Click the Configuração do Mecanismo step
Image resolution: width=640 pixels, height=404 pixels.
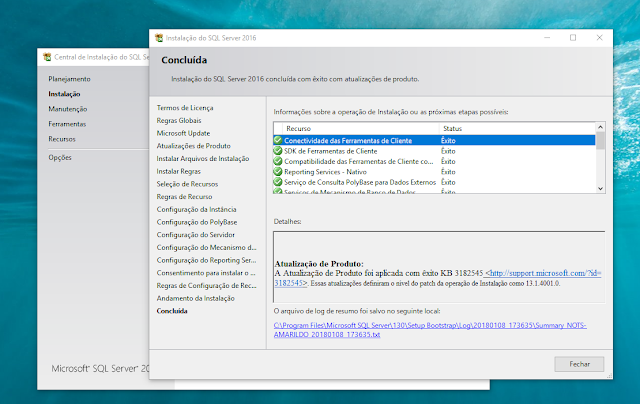(207, 247)
